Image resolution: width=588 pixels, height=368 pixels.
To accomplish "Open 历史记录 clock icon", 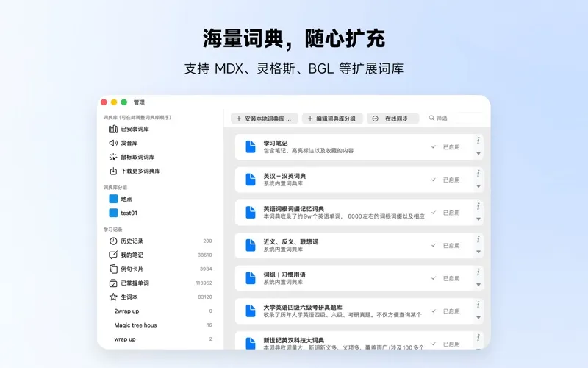I will tap(113, 241).
